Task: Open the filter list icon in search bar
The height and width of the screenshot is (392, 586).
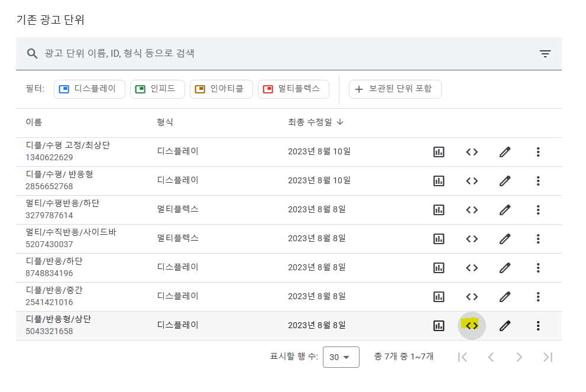Action: 545,54
